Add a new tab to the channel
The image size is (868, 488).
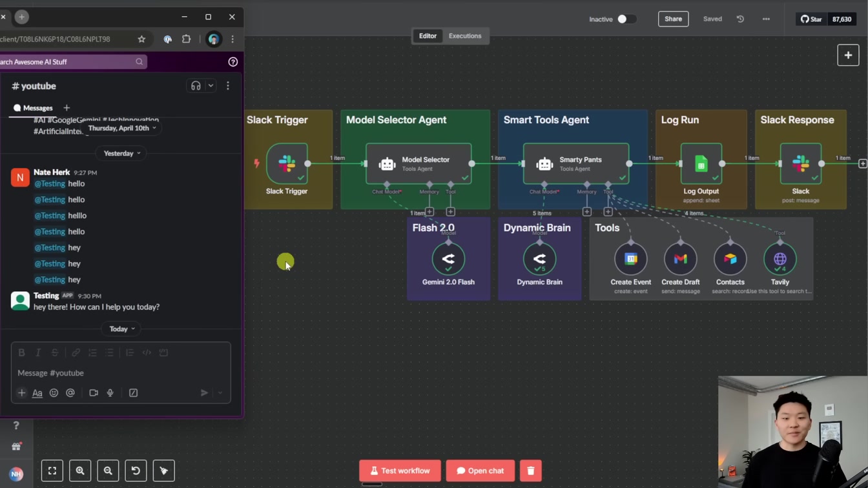pos(67,108)
